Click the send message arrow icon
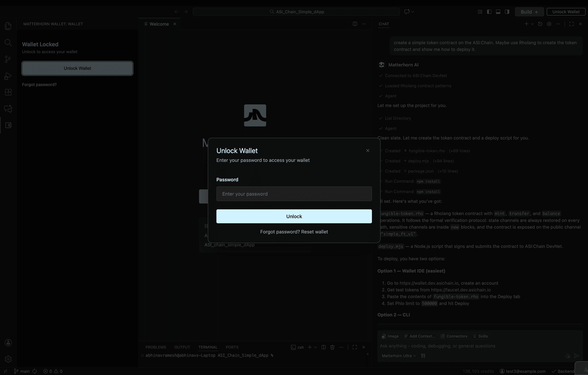Viewport: 588px width, 375px height. pyautogui.click(x=576, y=356)
